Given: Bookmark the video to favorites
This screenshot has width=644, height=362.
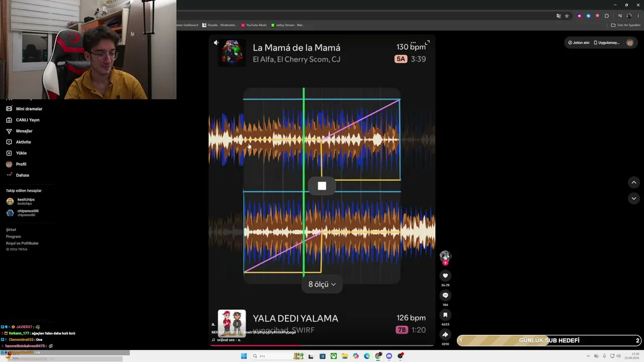Looking at the screenshot, I should pyautogui.click(x=445, y=315).
